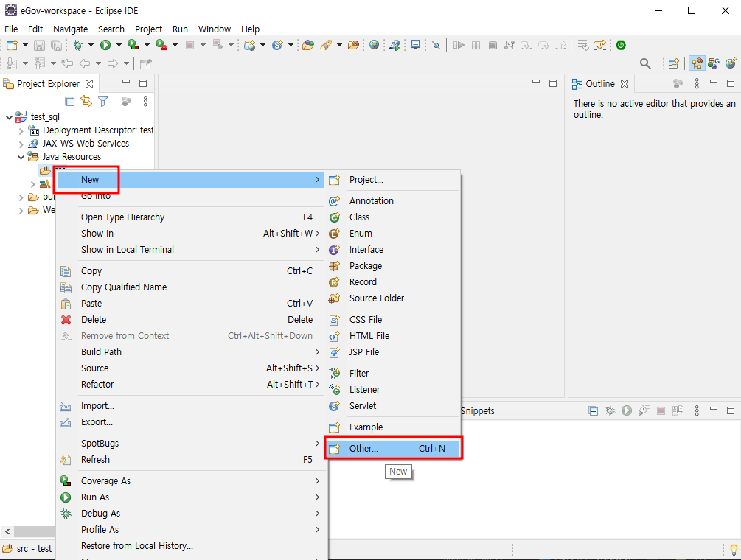Click the Save All toolbar icon
741x560 pixels.
pos(56,45)
